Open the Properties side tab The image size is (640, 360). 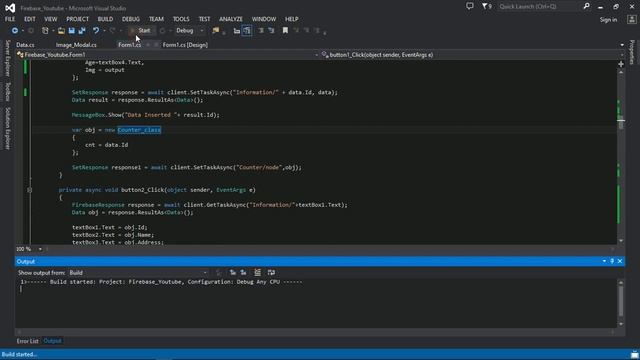tap(632, 52)
